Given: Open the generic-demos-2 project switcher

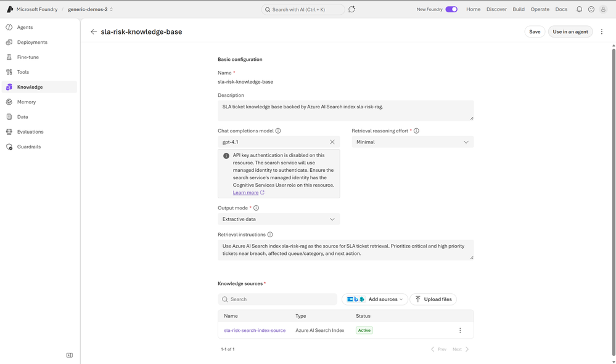Looking at the screenshot, I should point(91,9).
